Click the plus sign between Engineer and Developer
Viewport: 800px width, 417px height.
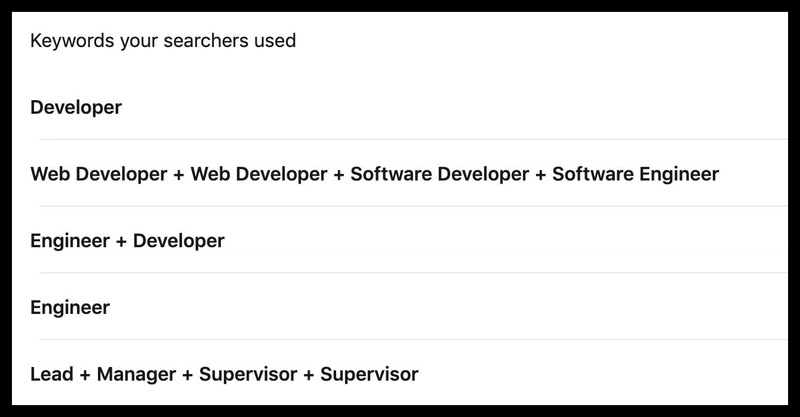(x=121, y=242)
